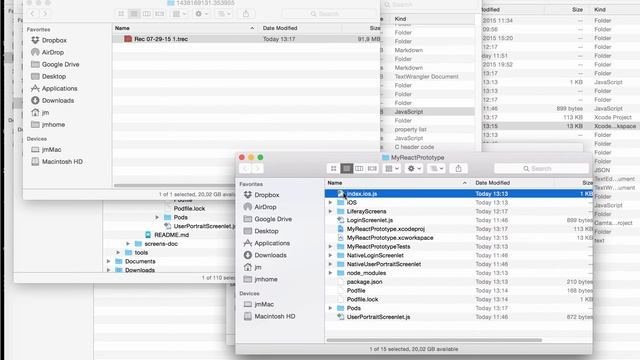Expand the LiferayScreens folder
This screenshot has height=360, width=640.
coord(330,211)
